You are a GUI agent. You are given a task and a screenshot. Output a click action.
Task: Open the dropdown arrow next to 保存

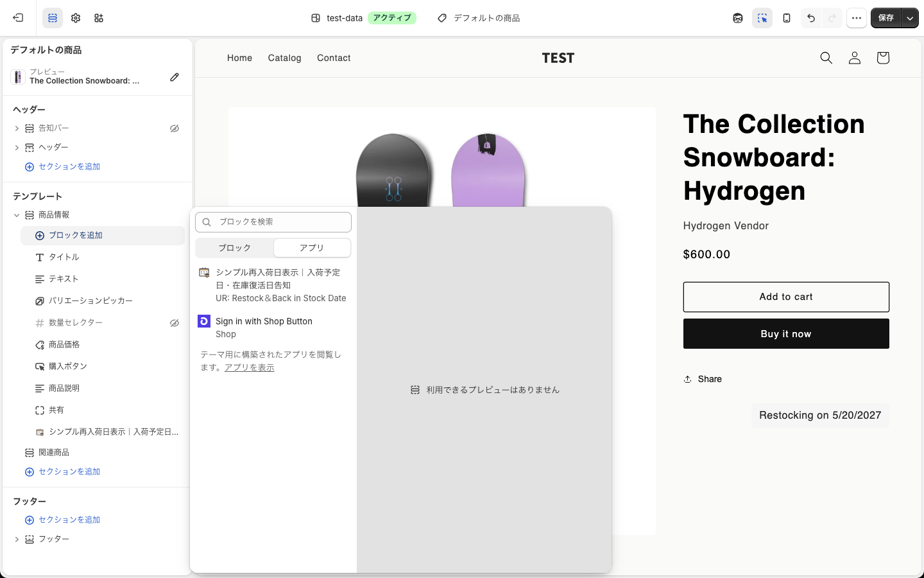(x=910, y=18)
